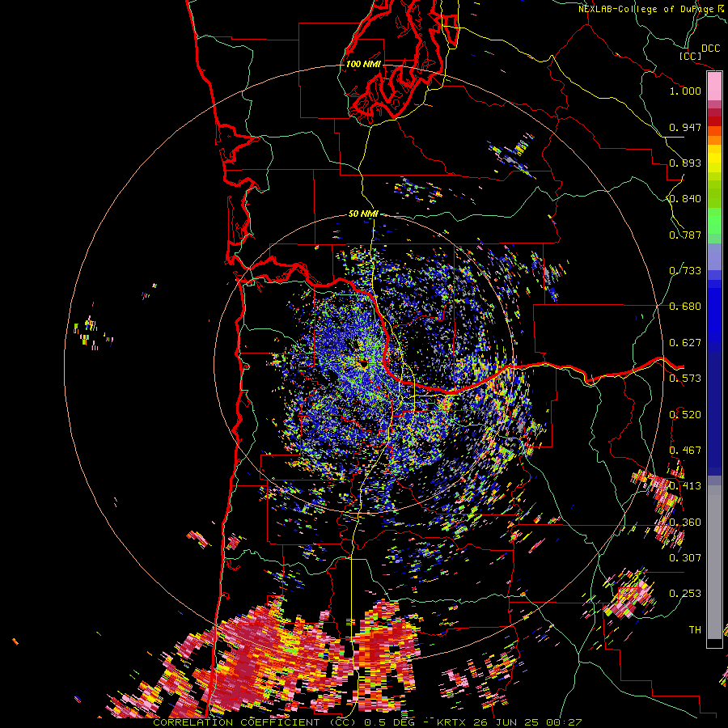Click the 0.947 scale value

pyautogui.click(x=685, y=127)
